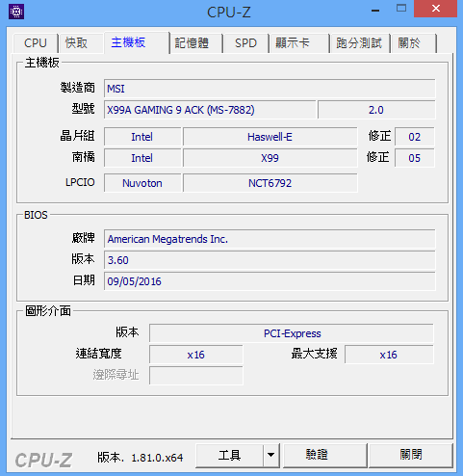Click the 連結寬度 value x16
Image resolution: width=463 pixels, height=476 pixels.
(196, 355)
